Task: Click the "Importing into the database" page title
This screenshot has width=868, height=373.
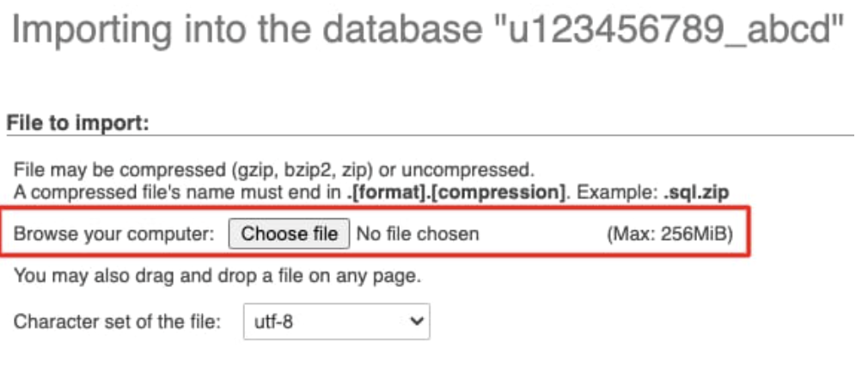Action: click(x=241, y=32)
